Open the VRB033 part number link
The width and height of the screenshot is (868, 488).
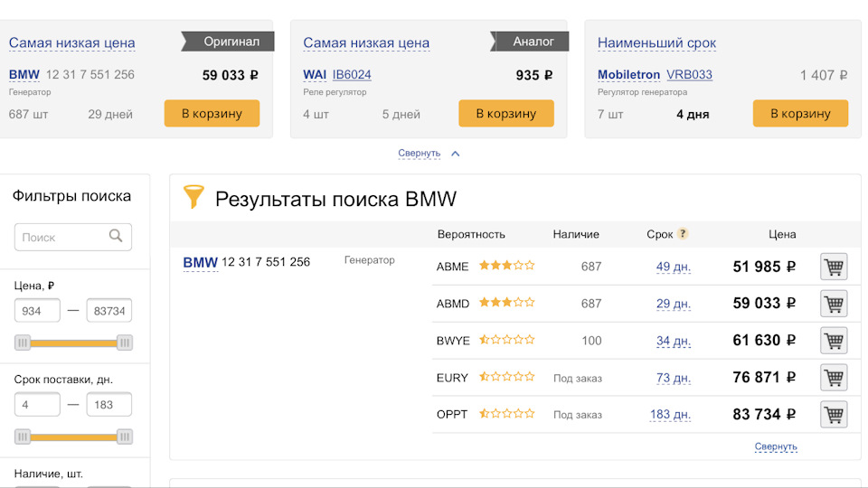(x=689, y=75)
